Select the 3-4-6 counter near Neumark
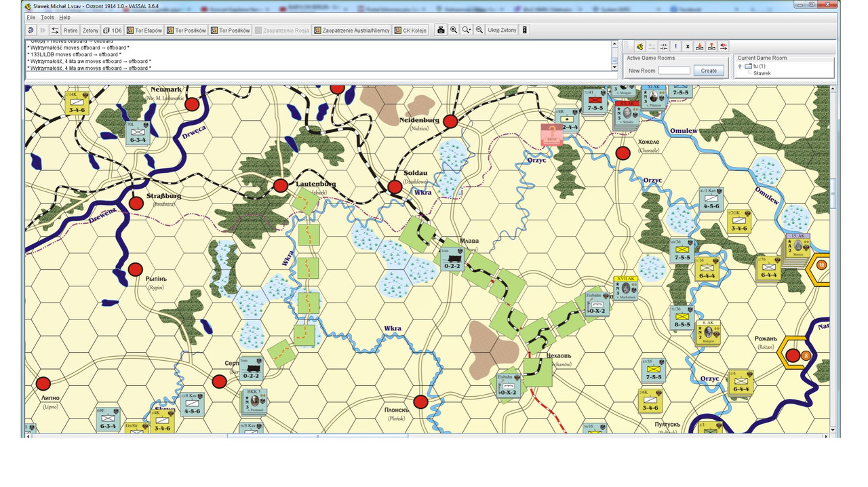The height and width of the screenshot is (487, 868). 77,102
